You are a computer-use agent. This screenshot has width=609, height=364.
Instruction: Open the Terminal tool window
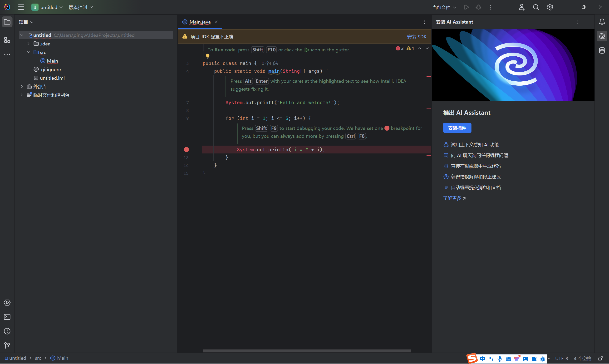(x=7, y=317)
